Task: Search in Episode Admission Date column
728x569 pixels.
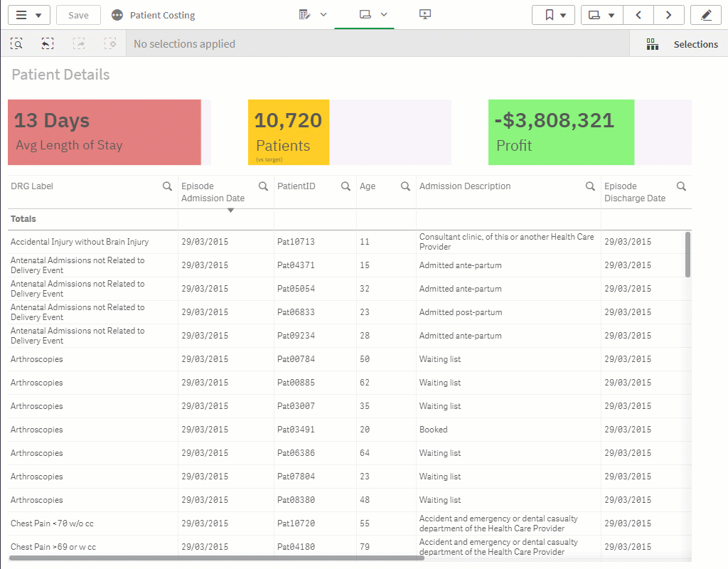Action: tap(263, 186)
